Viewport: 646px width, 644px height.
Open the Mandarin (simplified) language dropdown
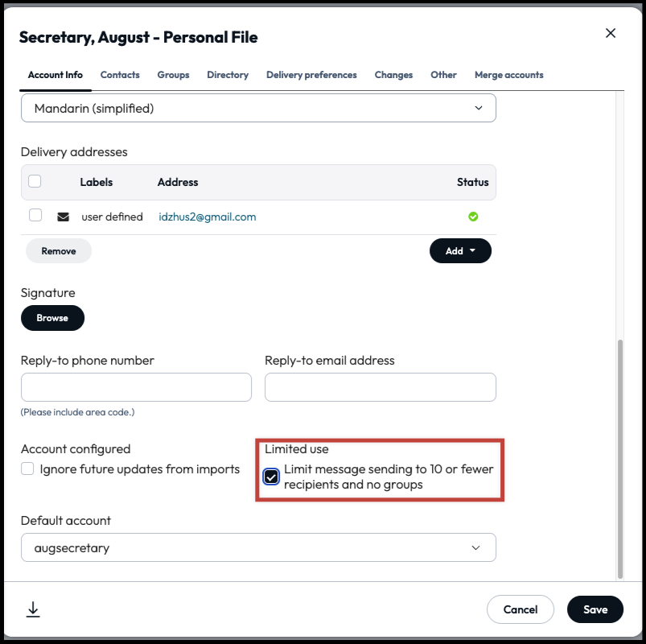point(258,108)
